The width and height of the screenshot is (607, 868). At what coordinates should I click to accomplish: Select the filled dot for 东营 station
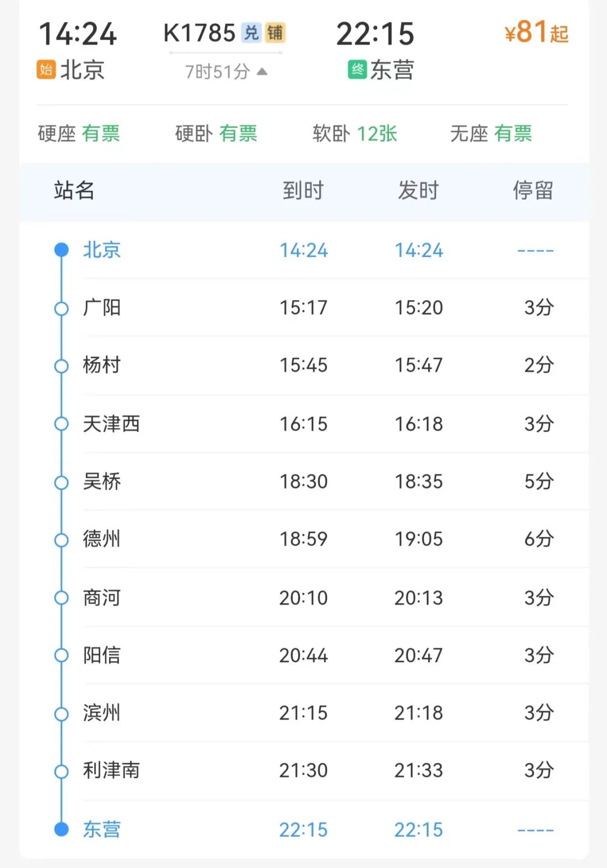(x=61, y=829)
